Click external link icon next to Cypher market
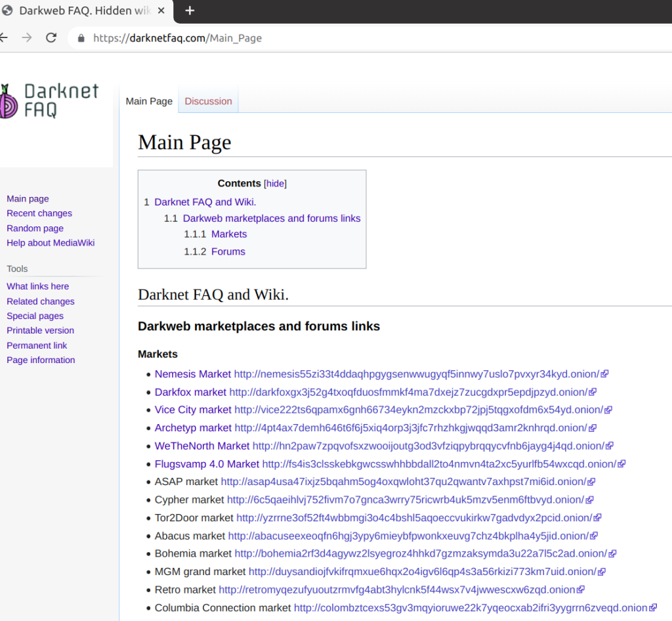The width and height of the screenshot is (672, 621). click(589, 500)
